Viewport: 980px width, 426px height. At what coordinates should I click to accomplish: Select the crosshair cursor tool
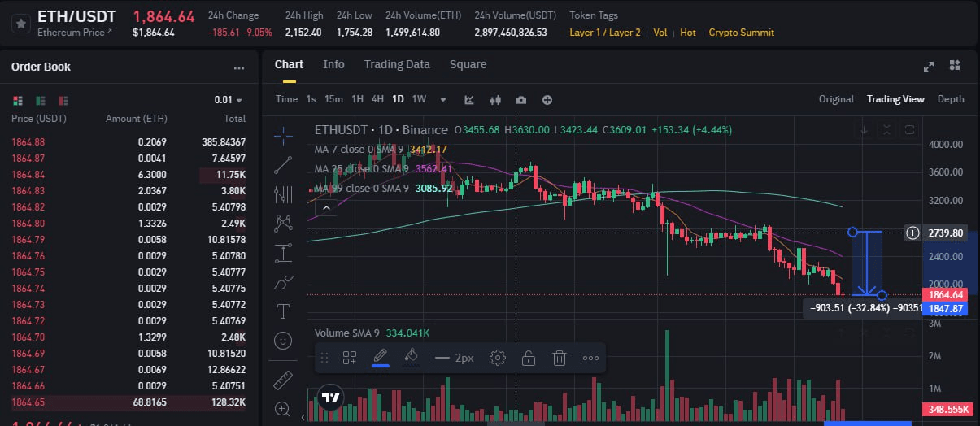point(283,134)
